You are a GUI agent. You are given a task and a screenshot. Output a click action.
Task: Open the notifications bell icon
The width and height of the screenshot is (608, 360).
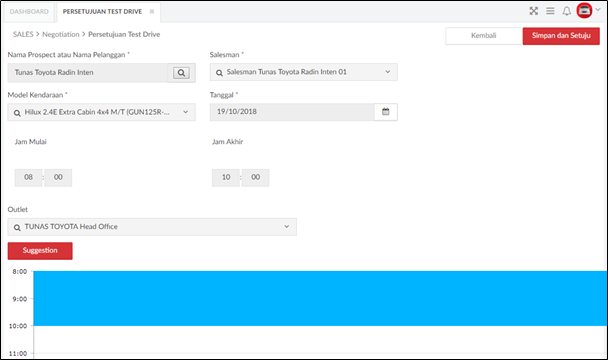(567, 11)
